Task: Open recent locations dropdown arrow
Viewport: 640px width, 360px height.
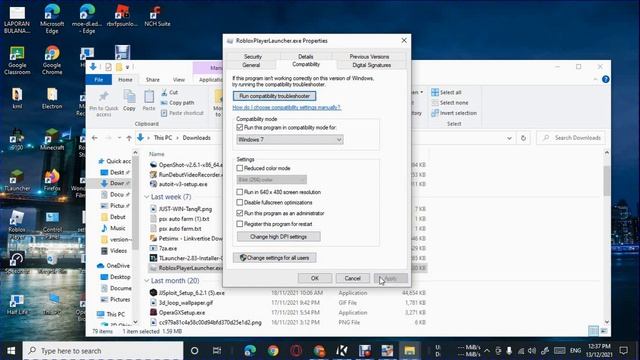Action: [119, 138]
